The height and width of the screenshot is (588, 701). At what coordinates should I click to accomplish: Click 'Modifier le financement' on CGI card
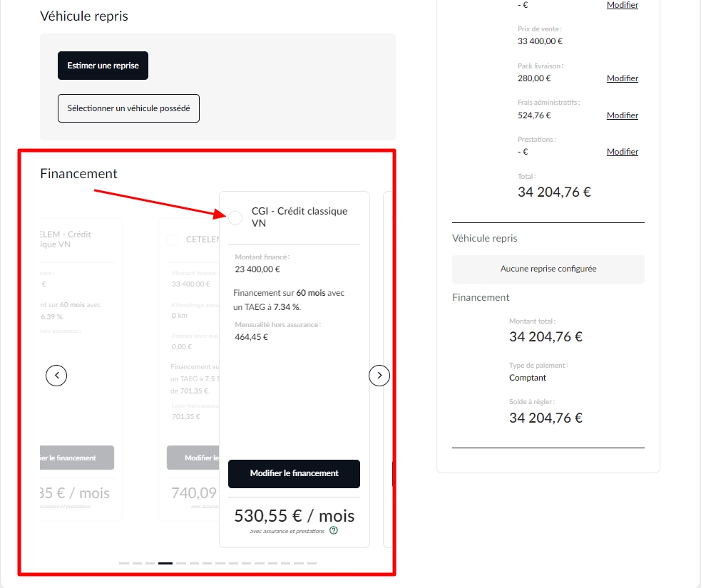[295, 474]
